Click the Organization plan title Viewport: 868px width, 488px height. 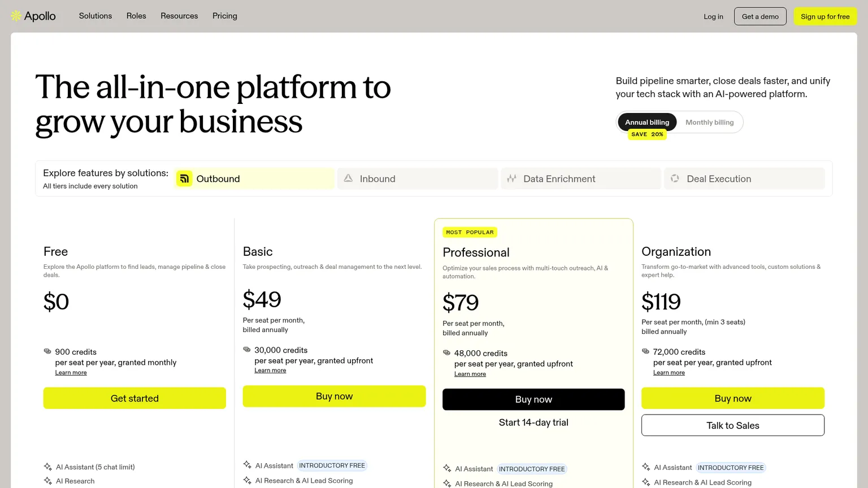tap(676, 251)
